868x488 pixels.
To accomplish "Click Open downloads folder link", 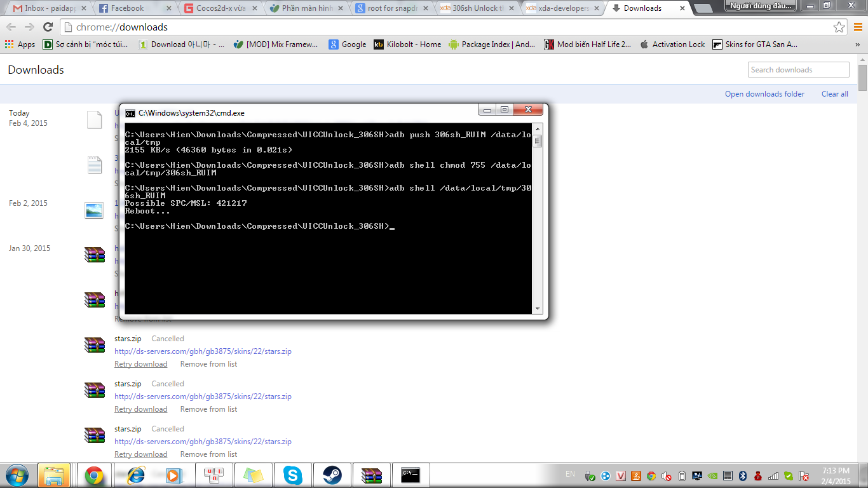I will [x=764, y=94].
